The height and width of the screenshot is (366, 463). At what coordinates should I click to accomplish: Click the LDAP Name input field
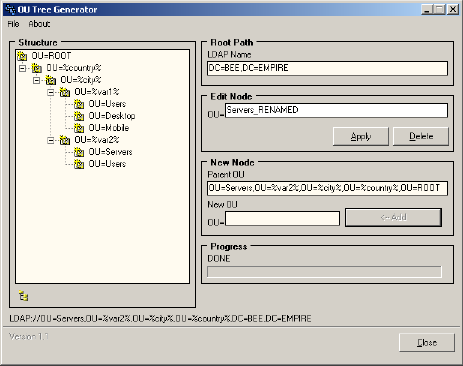[327, 68]
